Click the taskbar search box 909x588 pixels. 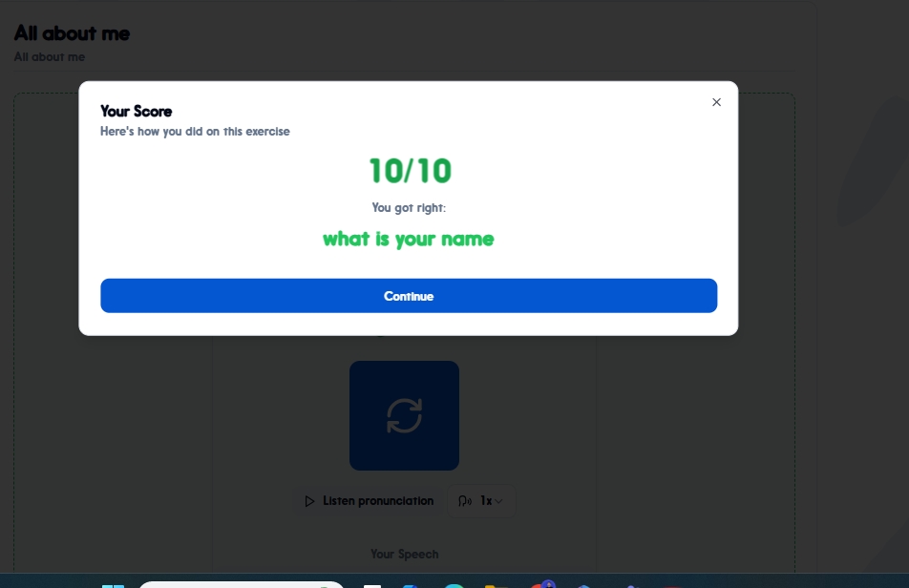point(242,584)
